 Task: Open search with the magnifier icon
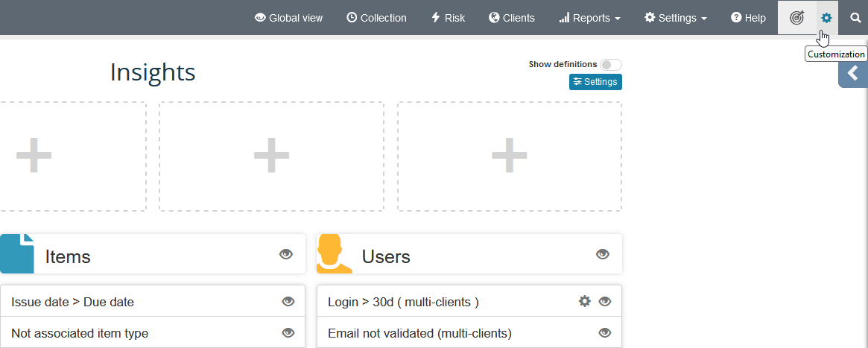pos(855,18)
